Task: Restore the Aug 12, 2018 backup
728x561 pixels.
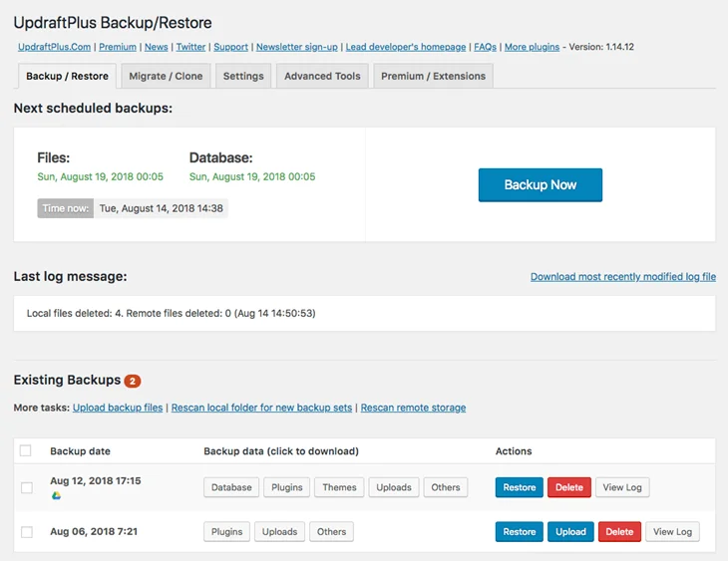Action: [519, 487]
